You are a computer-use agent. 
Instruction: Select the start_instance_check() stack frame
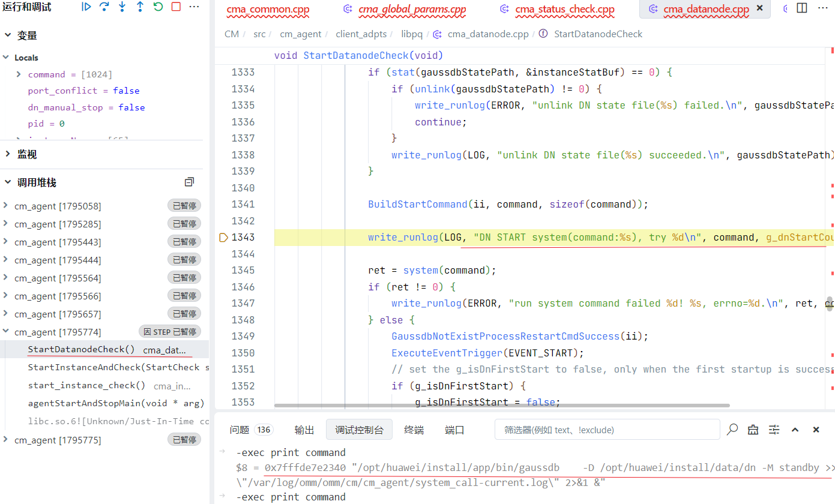pyautogui.click(x=104, y=385)
